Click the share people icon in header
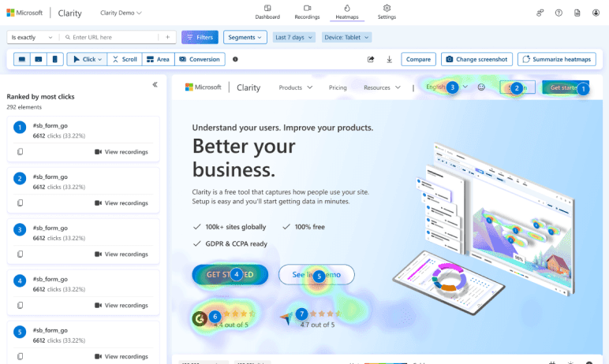The image size is (609, 364). tap(540, 13)
